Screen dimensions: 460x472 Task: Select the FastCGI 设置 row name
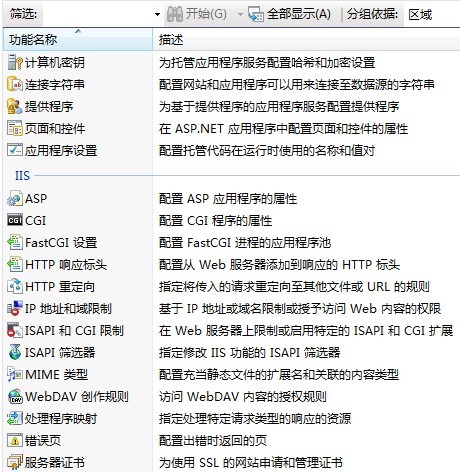tap(61, 243)
